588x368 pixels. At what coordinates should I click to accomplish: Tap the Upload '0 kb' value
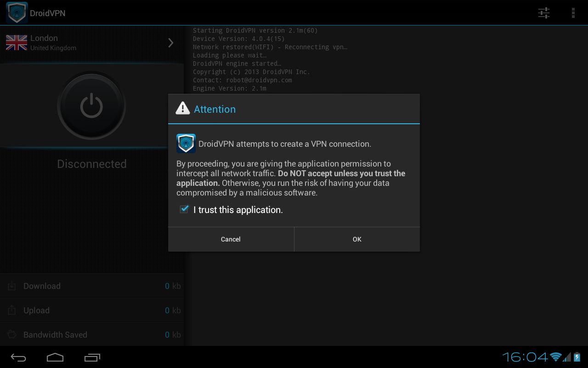(x=173, y=310)
